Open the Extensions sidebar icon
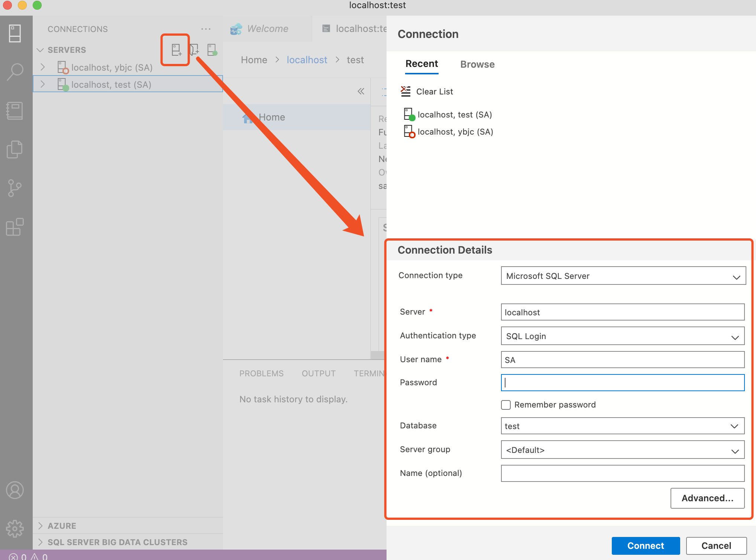756x560 pixels. [15, 227]
